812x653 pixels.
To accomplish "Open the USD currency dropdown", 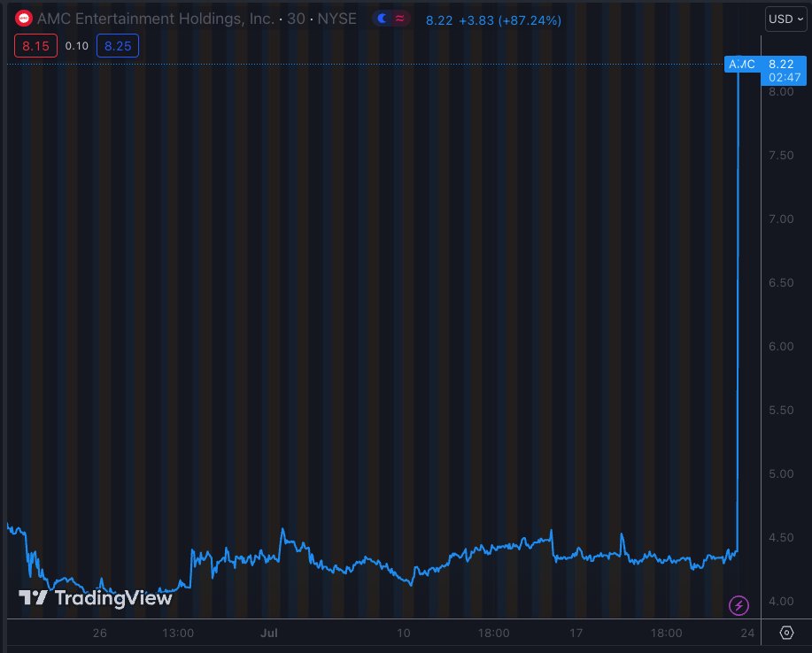I will point(780,18).
